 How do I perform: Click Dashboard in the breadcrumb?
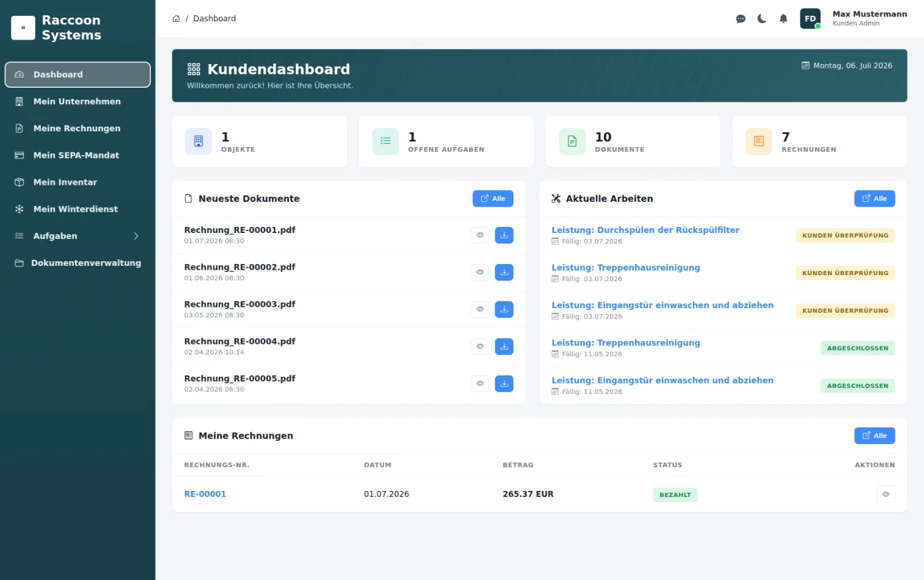tap(214, 18)
